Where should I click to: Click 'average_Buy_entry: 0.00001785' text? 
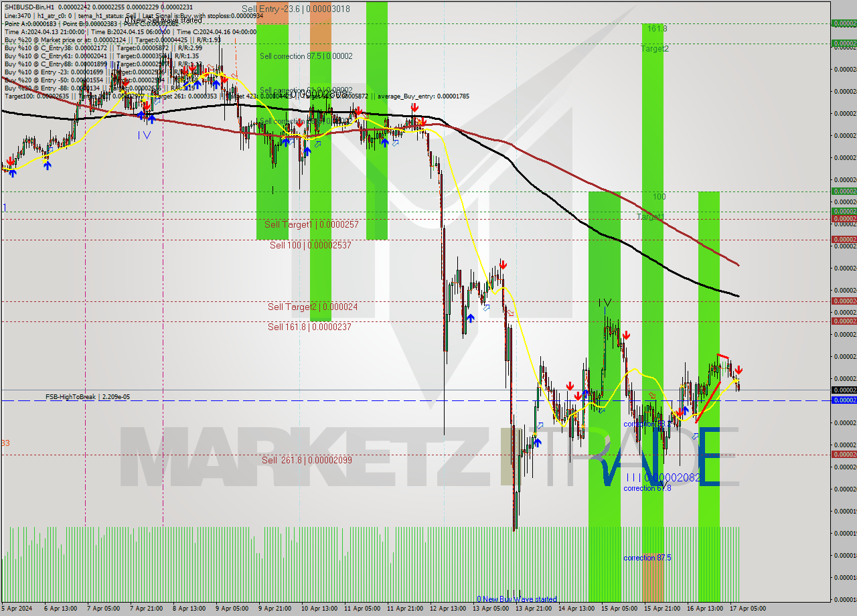pyautogui.click(x=422, y=96)
